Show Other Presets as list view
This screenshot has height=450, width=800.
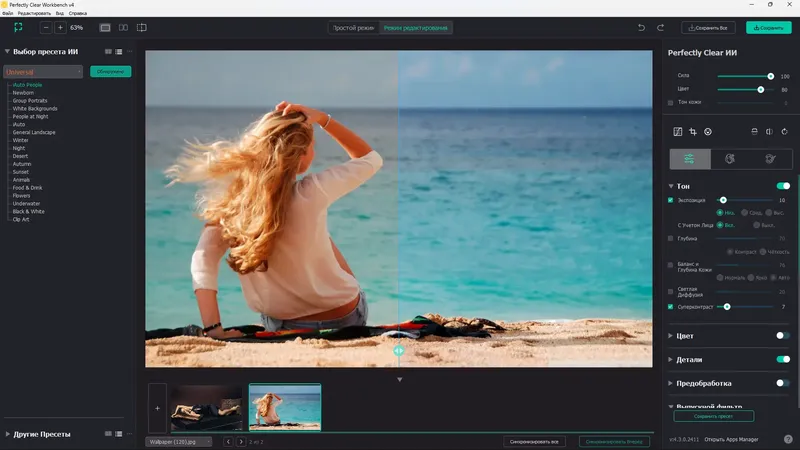pos(119,434)
